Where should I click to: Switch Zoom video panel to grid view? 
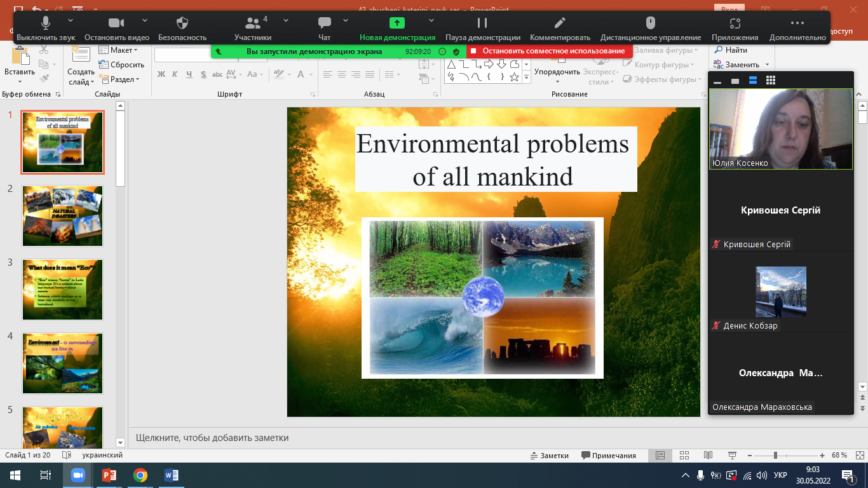(771, 80)
